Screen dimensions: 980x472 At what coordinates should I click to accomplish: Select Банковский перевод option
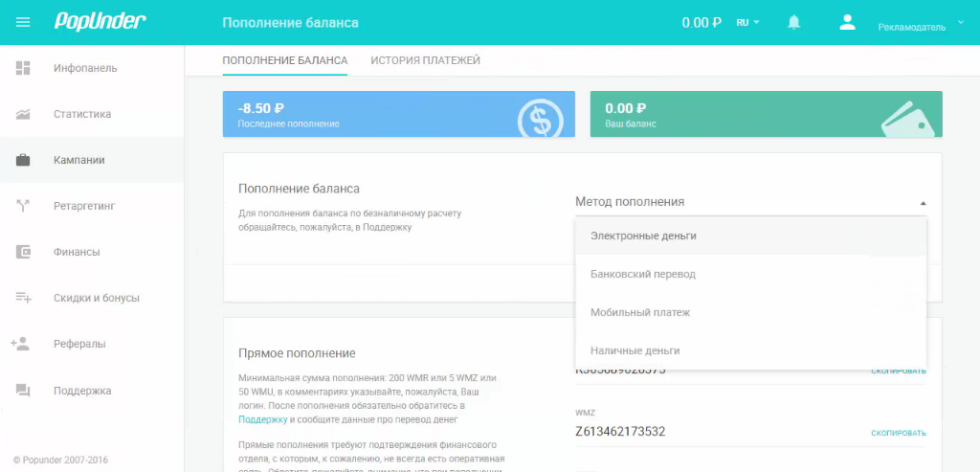click(x=750, y=274)
